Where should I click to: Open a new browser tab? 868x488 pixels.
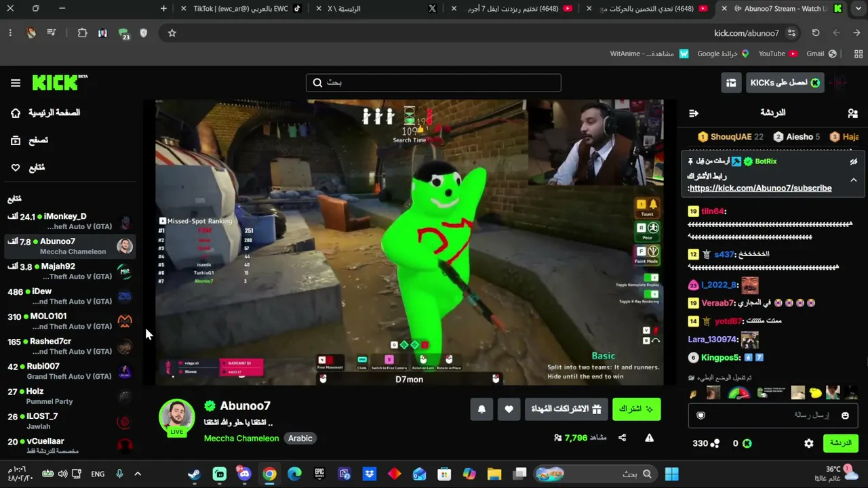tap(163, 9)
